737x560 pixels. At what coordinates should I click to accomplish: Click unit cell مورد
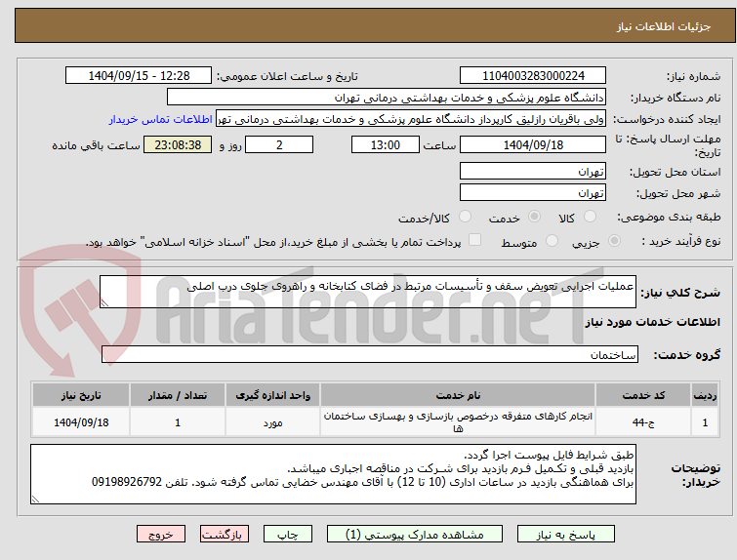[x=272, y=421]
